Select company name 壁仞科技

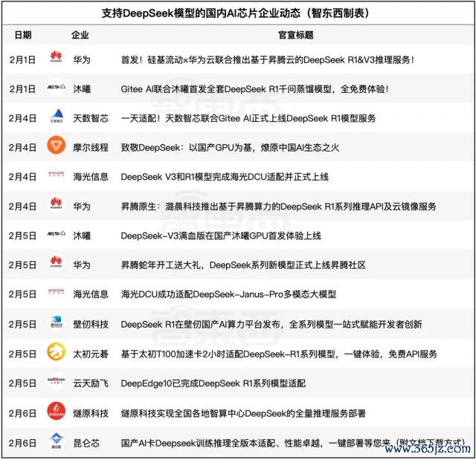tap(91, 325)
